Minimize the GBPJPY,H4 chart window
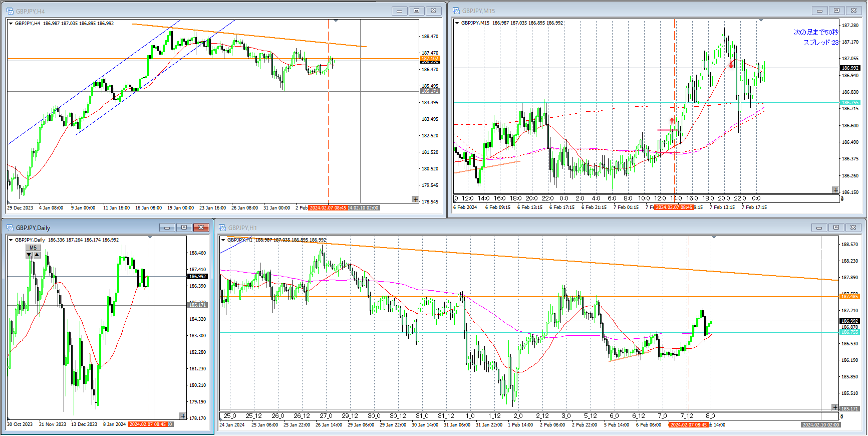 pyautogui.click(x=400, y=11)
